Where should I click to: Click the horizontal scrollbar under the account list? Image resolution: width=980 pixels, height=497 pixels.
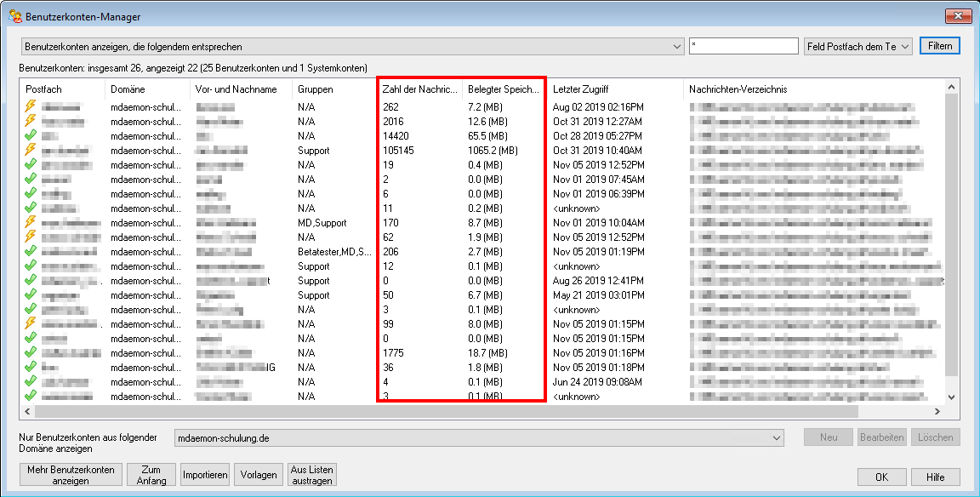tap(476, 411)
